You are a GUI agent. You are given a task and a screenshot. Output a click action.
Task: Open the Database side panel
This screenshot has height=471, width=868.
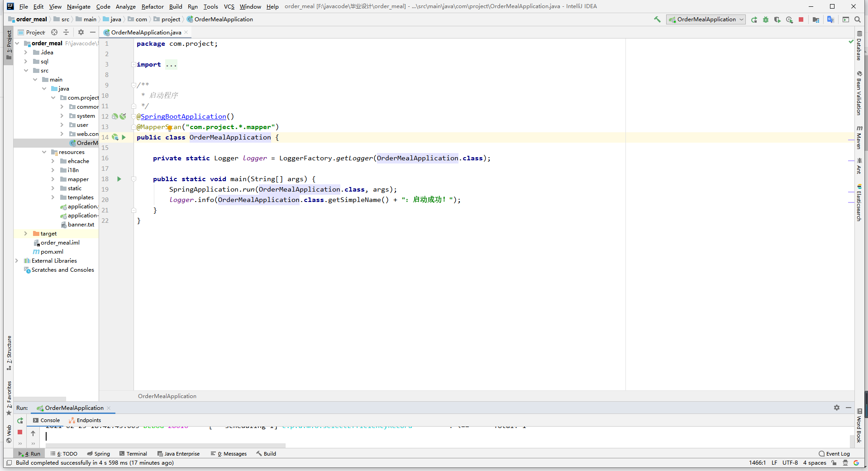(x=859, y=45)
